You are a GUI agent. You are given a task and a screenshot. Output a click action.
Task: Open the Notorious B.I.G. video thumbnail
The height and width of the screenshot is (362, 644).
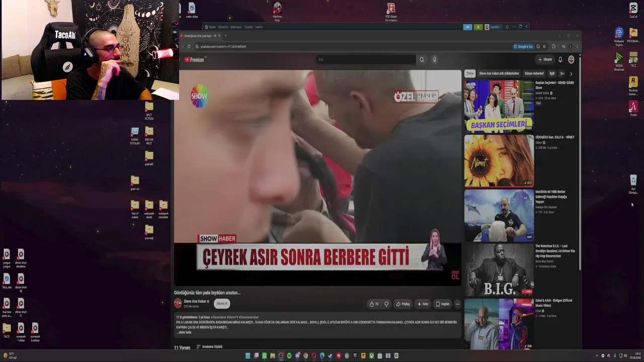(499, 270)
